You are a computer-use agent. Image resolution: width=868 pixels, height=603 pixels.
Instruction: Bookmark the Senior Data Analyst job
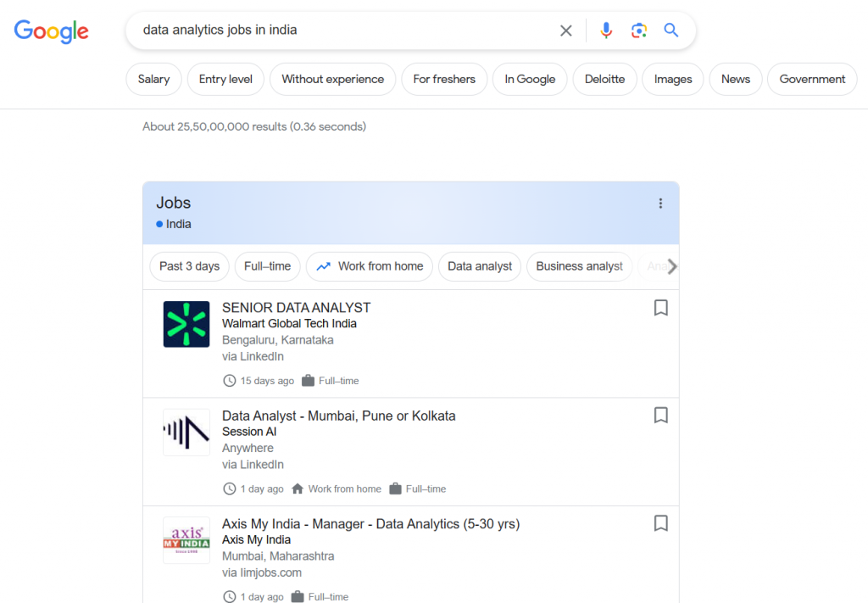coord(661,308)
